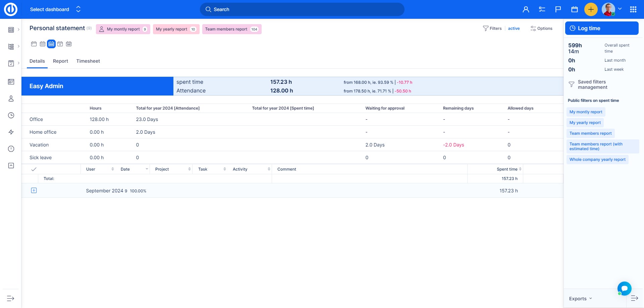Open the calendar icon in header

click(575, 9)
